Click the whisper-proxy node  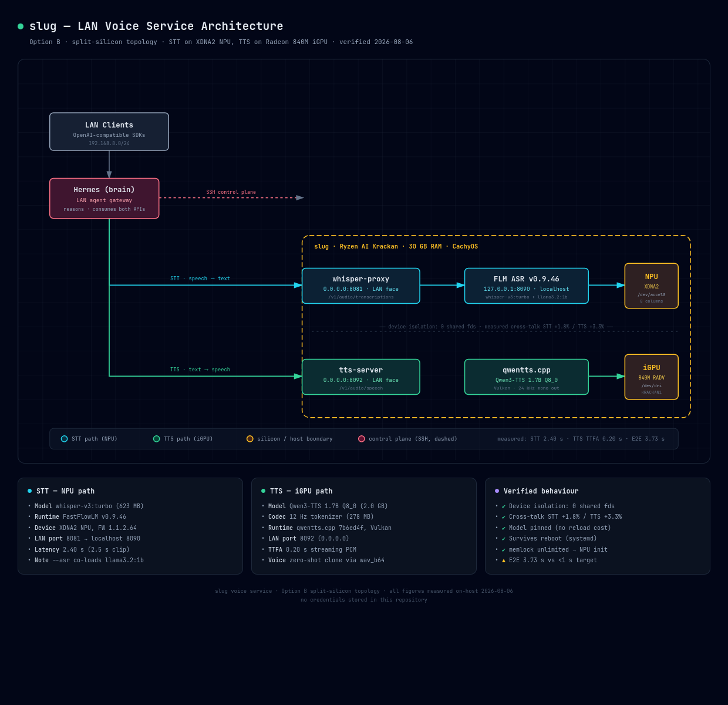pos(361,286)
